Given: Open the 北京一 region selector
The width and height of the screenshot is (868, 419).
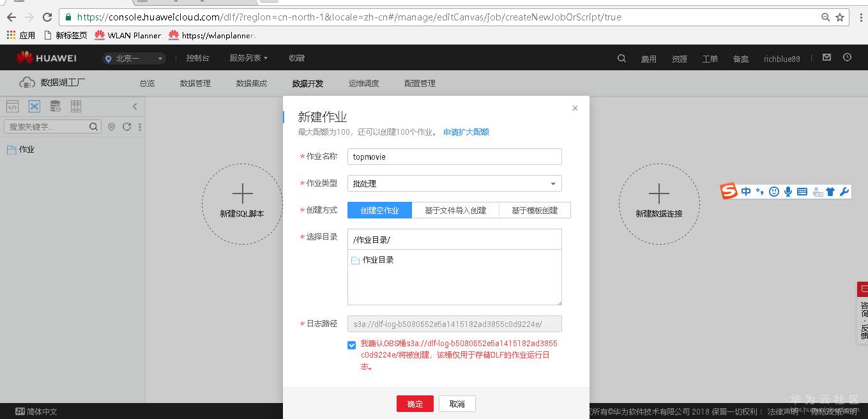Looking at the screenshot, I should click(x=133, y=59).
